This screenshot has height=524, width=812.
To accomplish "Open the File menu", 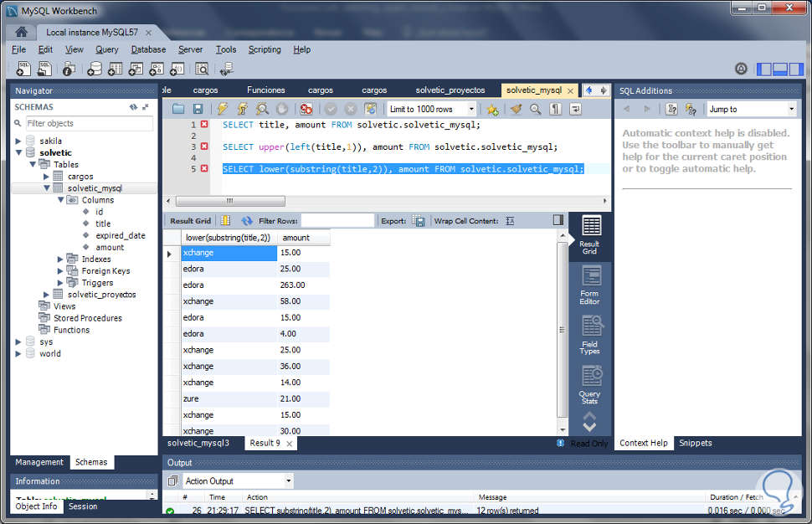I will click(18, 49).
